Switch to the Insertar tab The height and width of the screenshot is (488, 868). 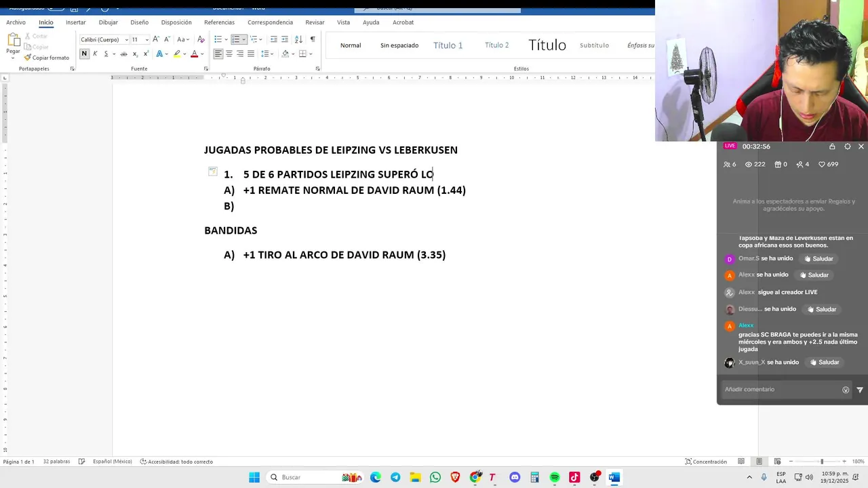[76, 22]
